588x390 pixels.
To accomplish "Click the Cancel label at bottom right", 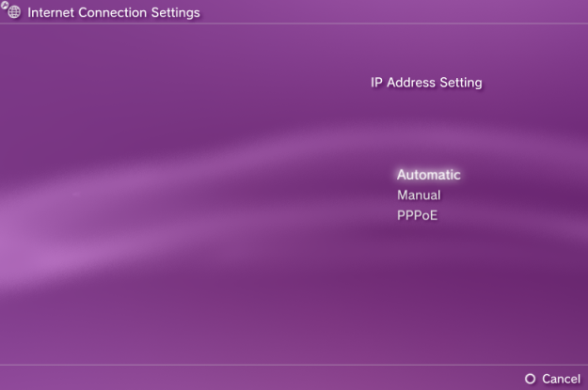I will (561, 379).
